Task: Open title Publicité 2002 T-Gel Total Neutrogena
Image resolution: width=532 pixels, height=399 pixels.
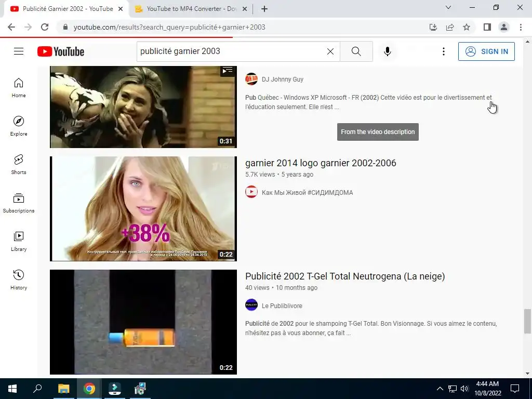Action: (x=345, y=276)
